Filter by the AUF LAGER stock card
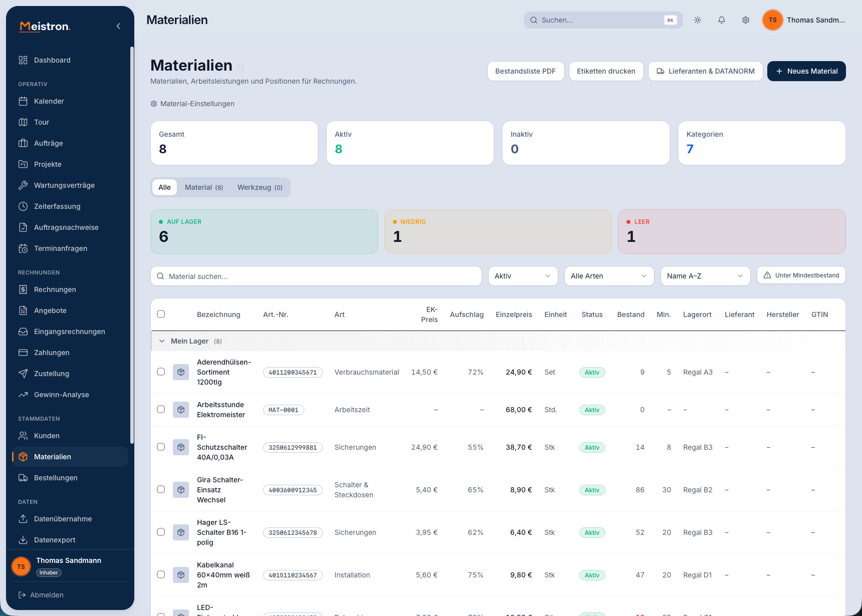This screenshot has width=862, height=616. tap(264, 231)
